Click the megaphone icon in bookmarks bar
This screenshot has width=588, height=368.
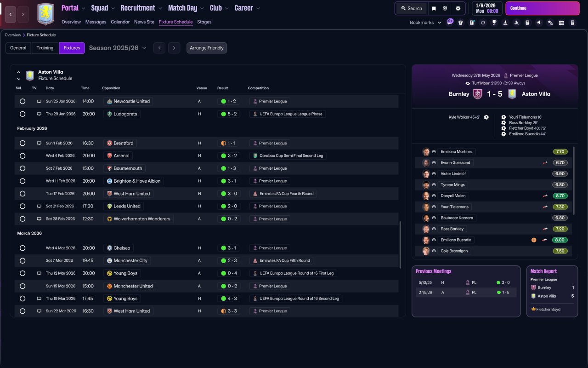tap(539, 23)
